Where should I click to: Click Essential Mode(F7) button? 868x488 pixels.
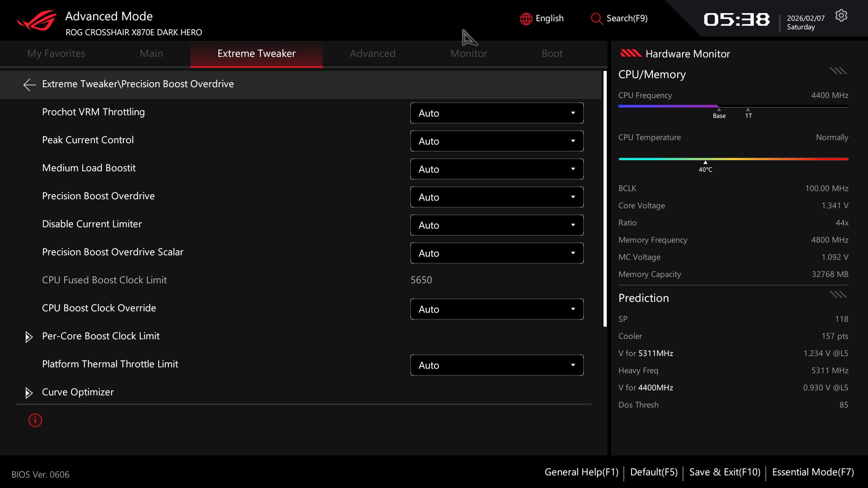point(813,472)
